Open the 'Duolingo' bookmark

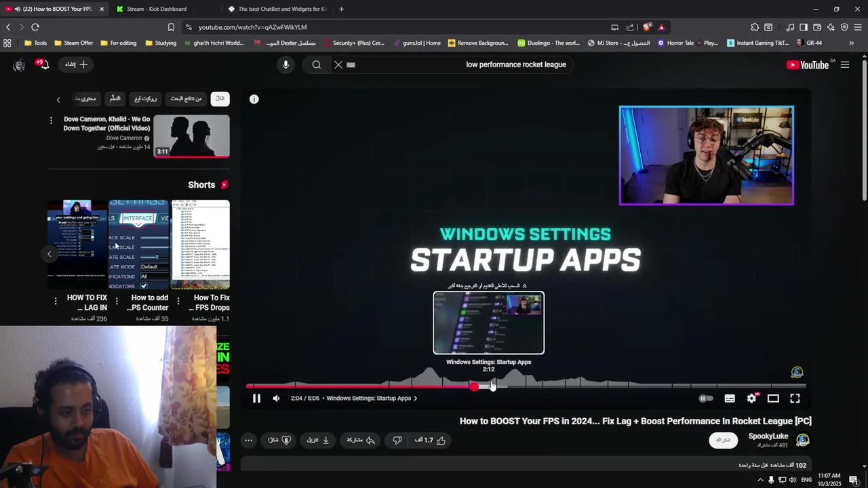pos(549,43)
